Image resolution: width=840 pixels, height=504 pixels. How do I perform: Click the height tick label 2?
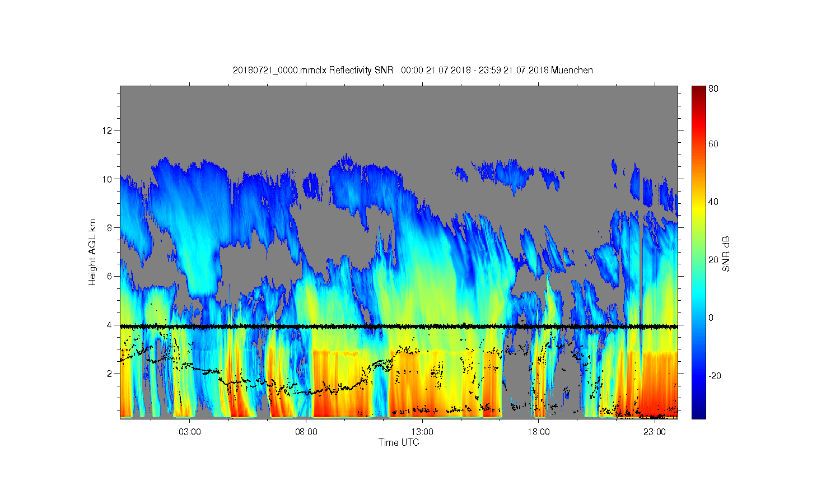[110, 374]
